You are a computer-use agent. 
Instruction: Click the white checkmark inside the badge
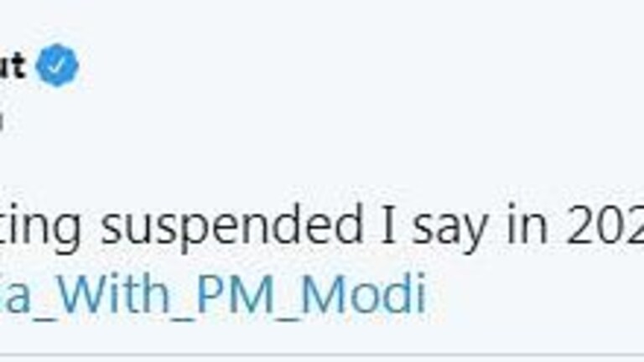(x=58, y=67)
